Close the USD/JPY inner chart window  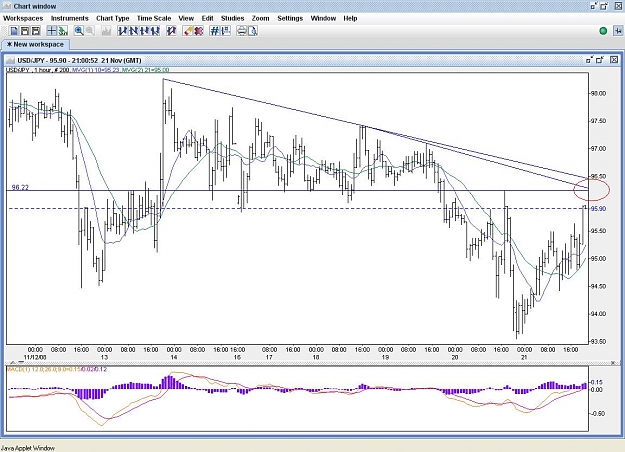614,60
